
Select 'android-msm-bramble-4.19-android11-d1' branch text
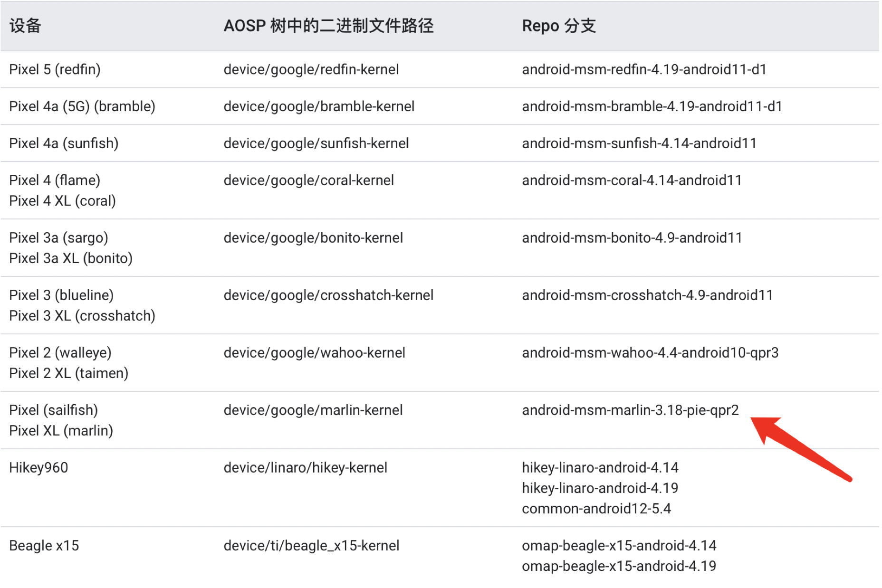[x=652, y=107]
